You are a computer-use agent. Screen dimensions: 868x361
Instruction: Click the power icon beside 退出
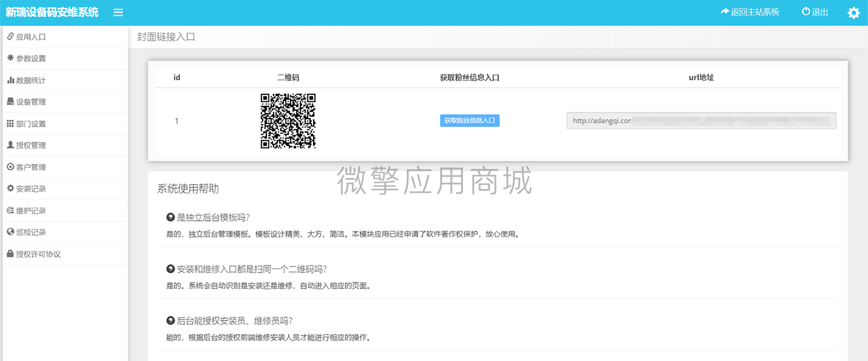click(806, 12)
